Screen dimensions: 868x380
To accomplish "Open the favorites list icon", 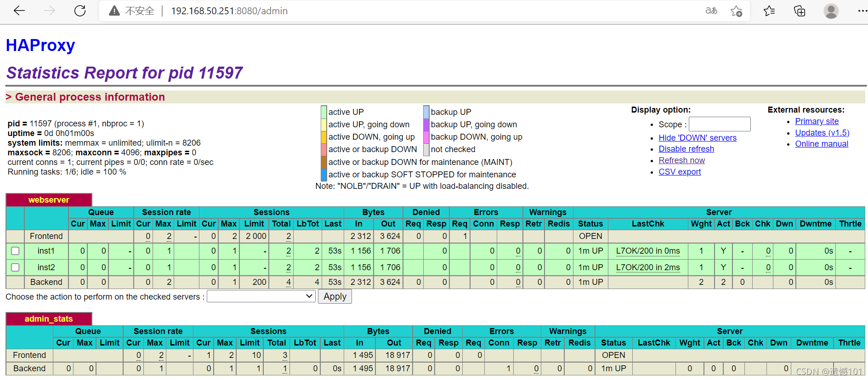I will [x=769, y=11].
